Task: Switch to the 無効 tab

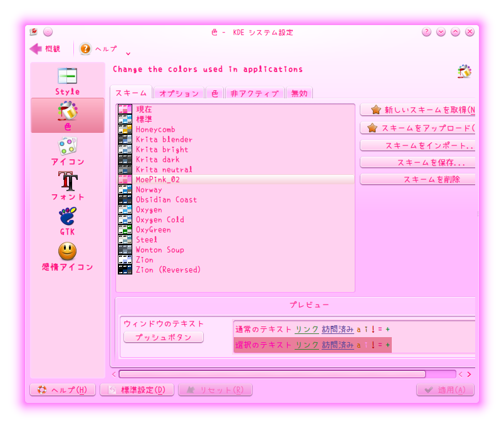Action: pos(299,93)
